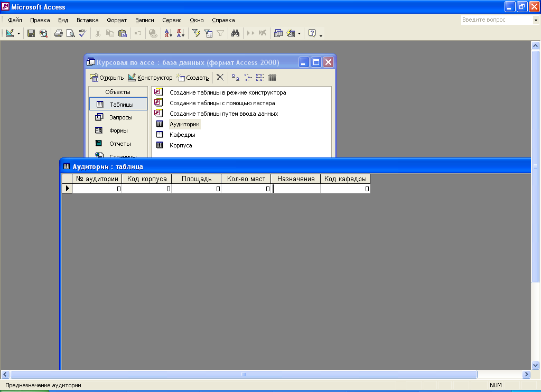Image resolution: width=541 pixels, height=392 pixels.
Task: Click the 'Код корпуса' column header
Action: click(x=147, y=179)
